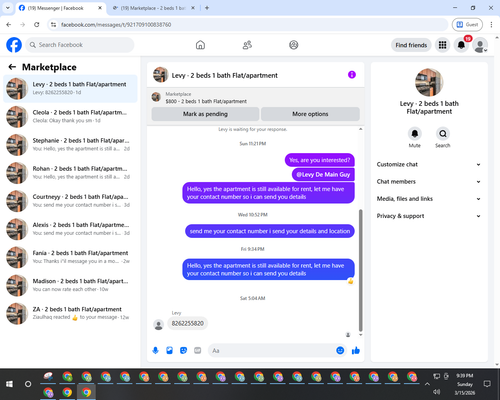Open Cleola conversation in the list

click(70, 117)
